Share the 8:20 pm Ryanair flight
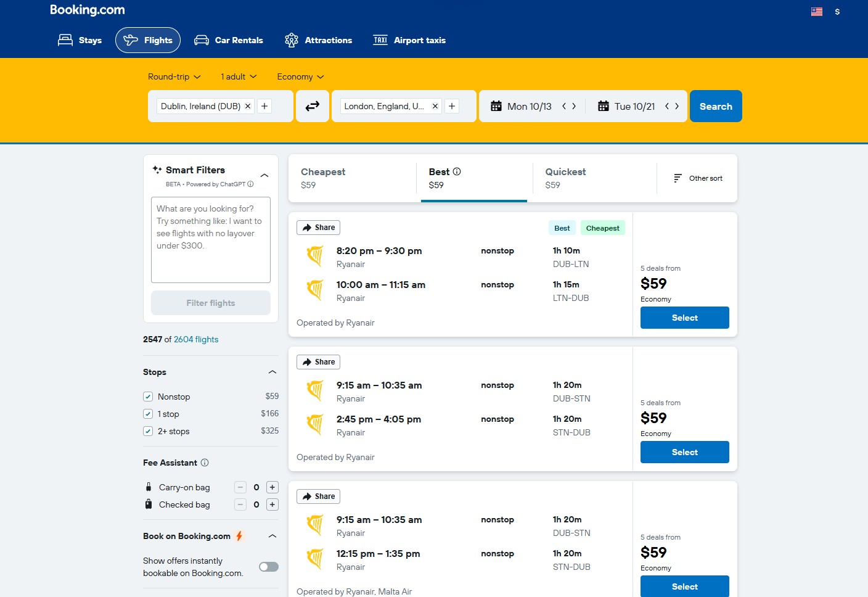The height and width of the screenshot is (597, 868). coord(318,228)
